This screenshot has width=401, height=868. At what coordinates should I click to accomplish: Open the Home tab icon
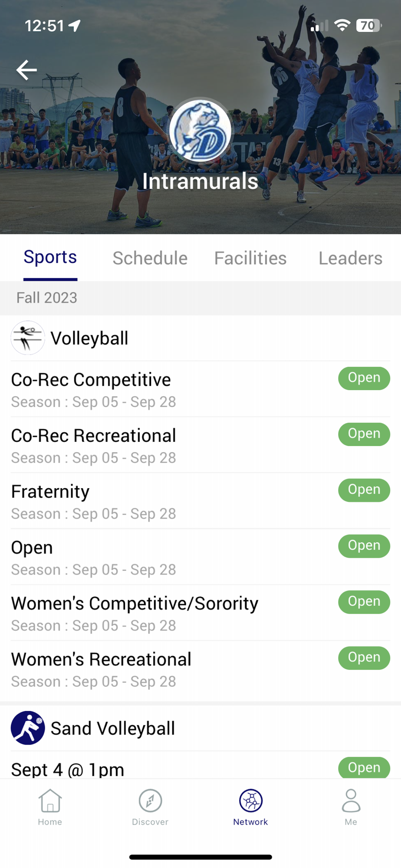coord(50,801)
